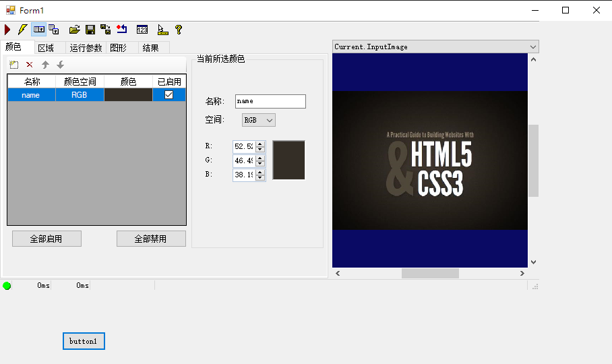Screen dimensions: 612x364
Task: Click the green status indicator light
Action: pyautogui.click(x=7, y=286)
